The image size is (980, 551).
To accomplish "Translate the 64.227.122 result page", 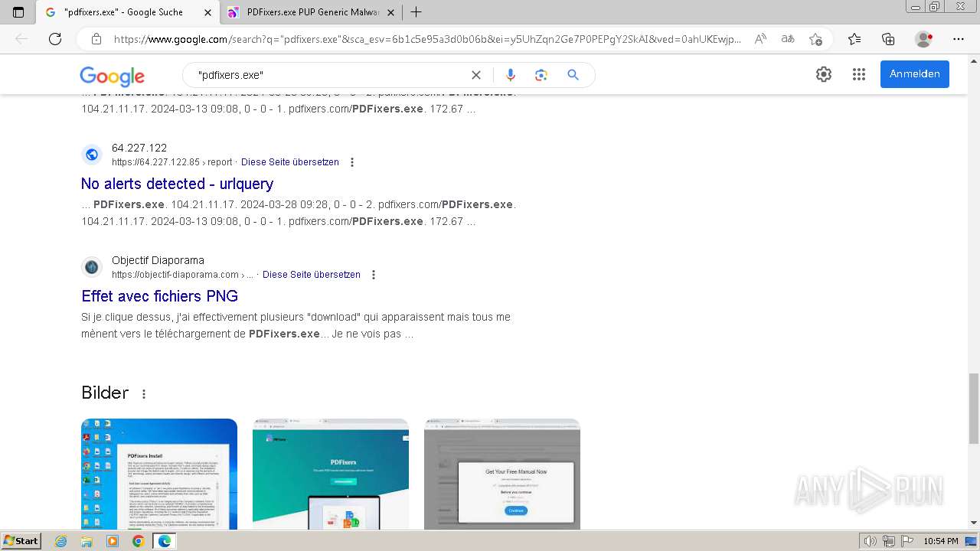I will [290, 162].
